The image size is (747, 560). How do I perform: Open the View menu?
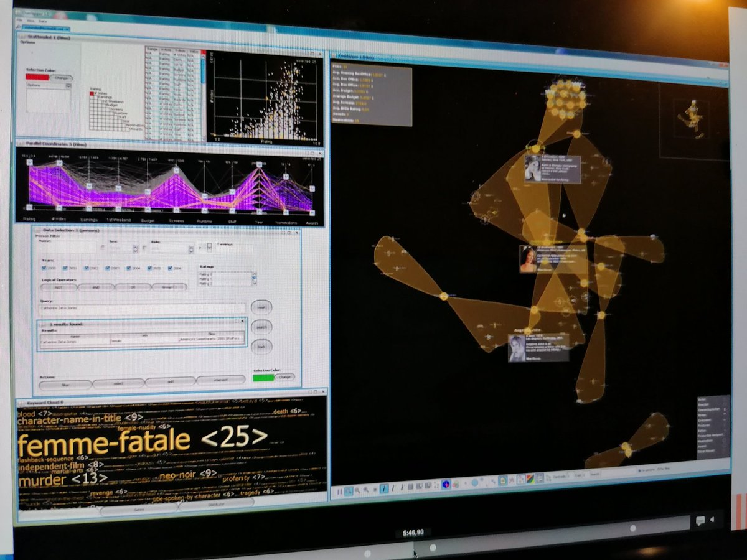(31, 21)
